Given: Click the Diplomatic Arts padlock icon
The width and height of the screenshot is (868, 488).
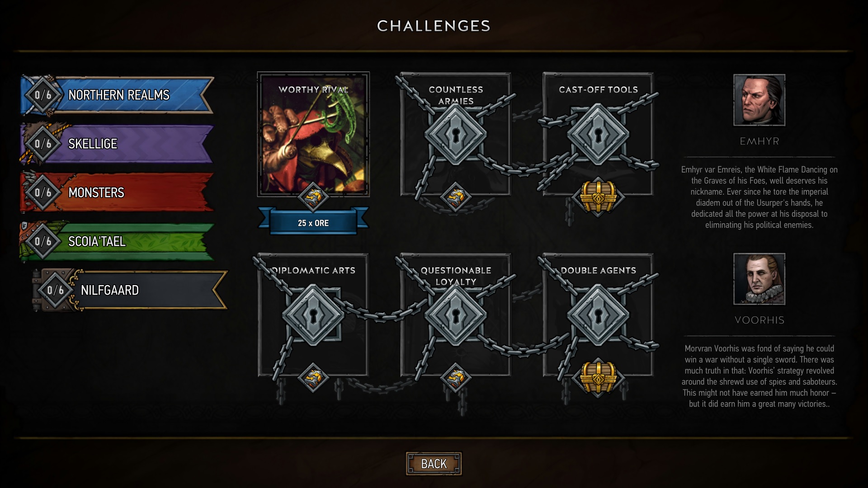Looking at the screenshot, I should point(313,315).
